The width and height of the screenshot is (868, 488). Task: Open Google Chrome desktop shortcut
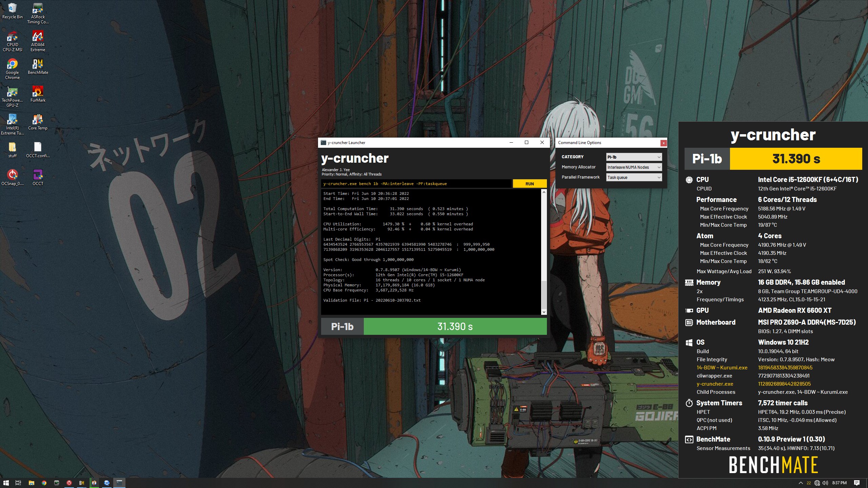point(12,69)
